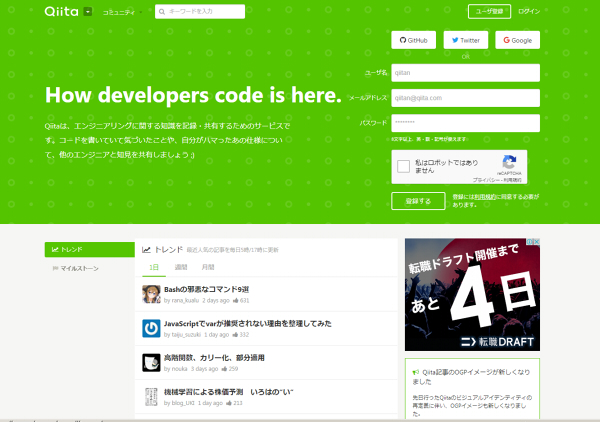Click the マイルストーン flag icon
The image size is (600, 422).
pyautogui.click(x=55, y=269)
